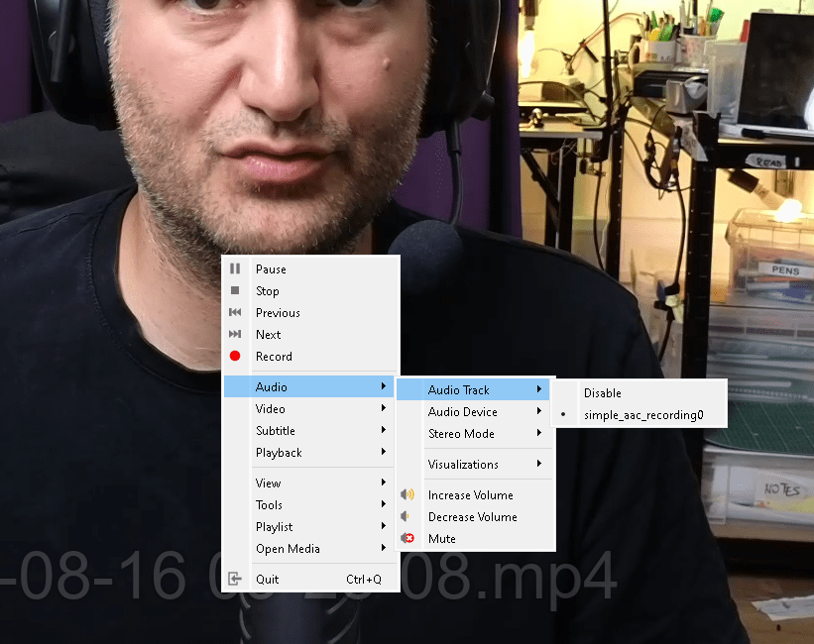Click the Increase Volume speaker icon

click(x=407, y=494)
